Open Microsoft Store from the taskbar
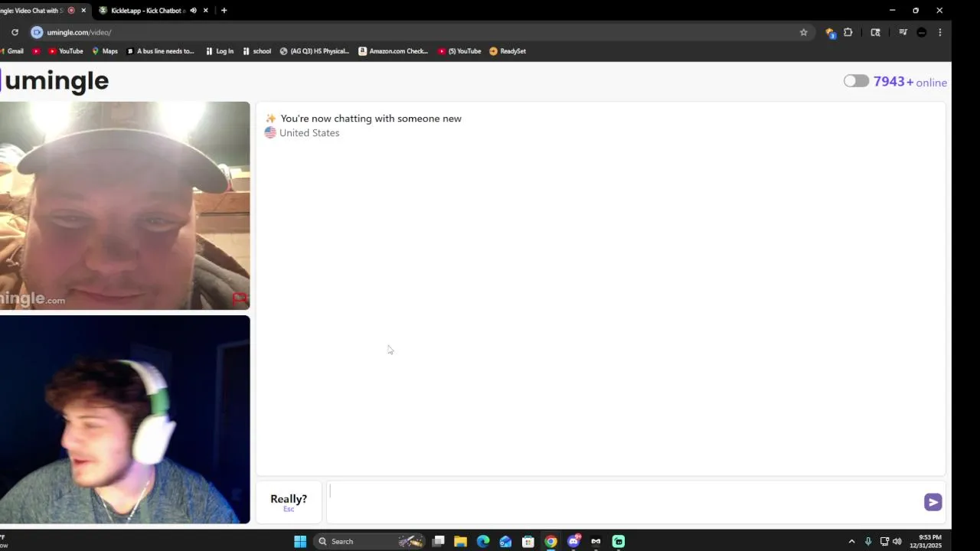Image resolution: width=980 pixels, height=551 pixels. (x=528, y=541)
